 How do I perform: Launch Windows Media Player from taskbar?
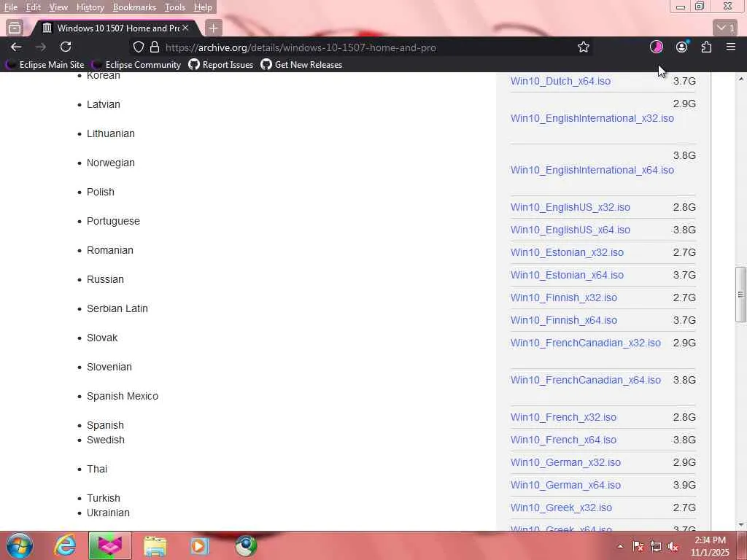click(x=200, y=545)
